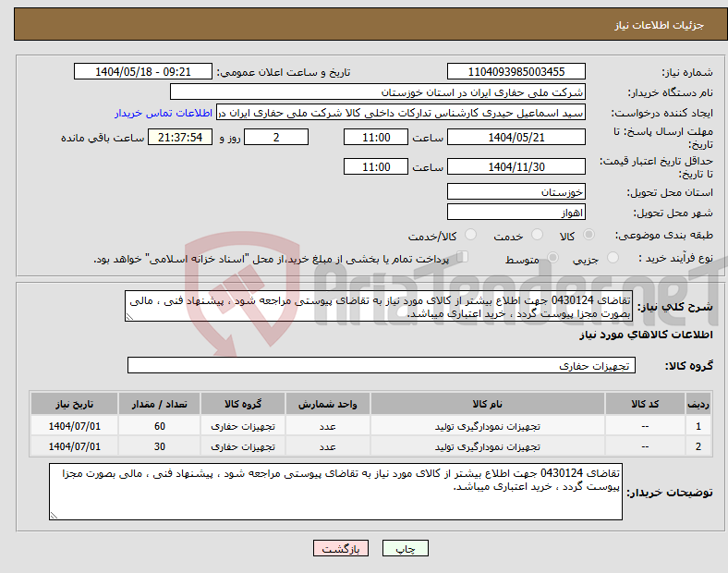
Task: Click the delivery city field اهواز
Action: point(516,213)
